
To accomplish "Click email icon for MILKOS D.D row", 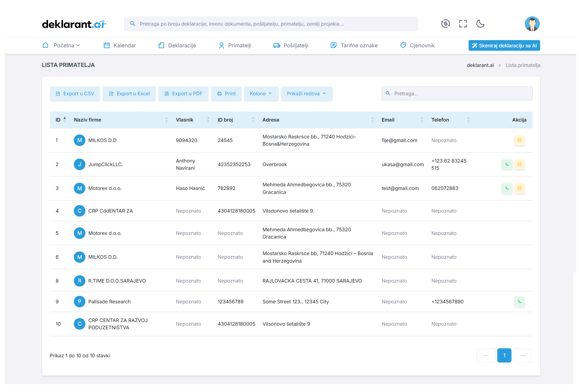I will 519,140.
